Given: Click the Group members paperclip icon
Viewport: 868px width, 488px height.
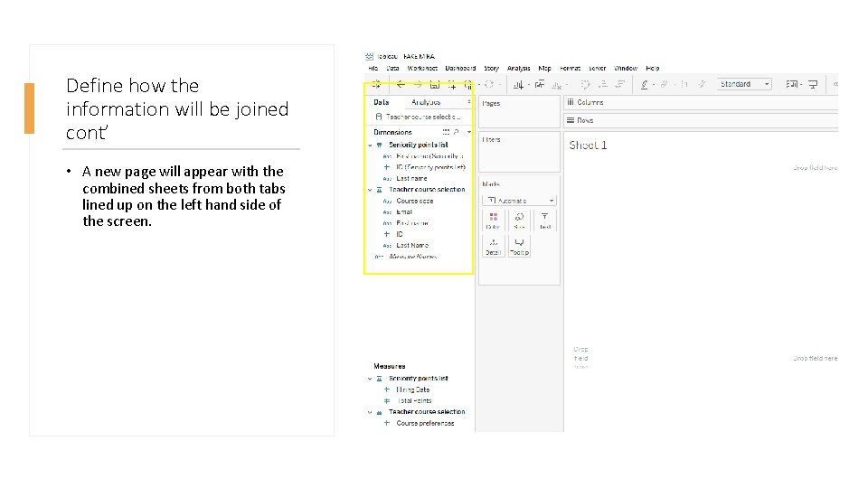Looking at the screenshot, I should click(664, 85).
